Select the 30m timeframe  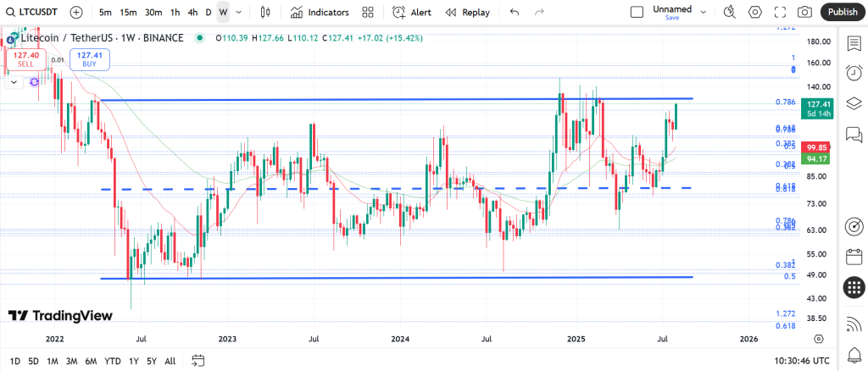coord(153,12)
